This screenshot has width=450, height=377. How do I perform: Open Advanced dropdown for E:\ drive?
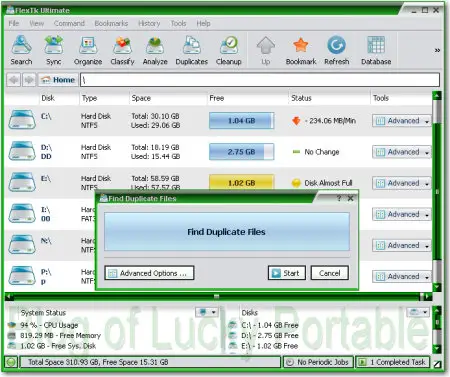[402, 183]
